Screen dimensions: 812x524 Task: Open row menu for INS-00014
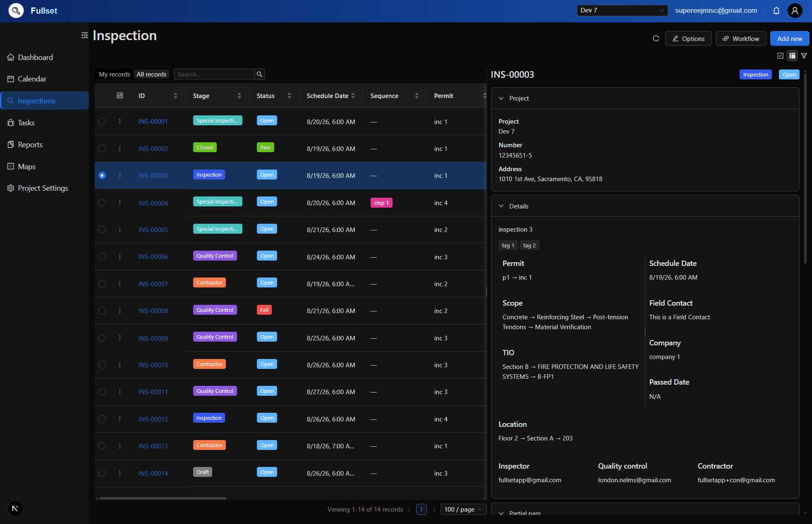[120, 473]
